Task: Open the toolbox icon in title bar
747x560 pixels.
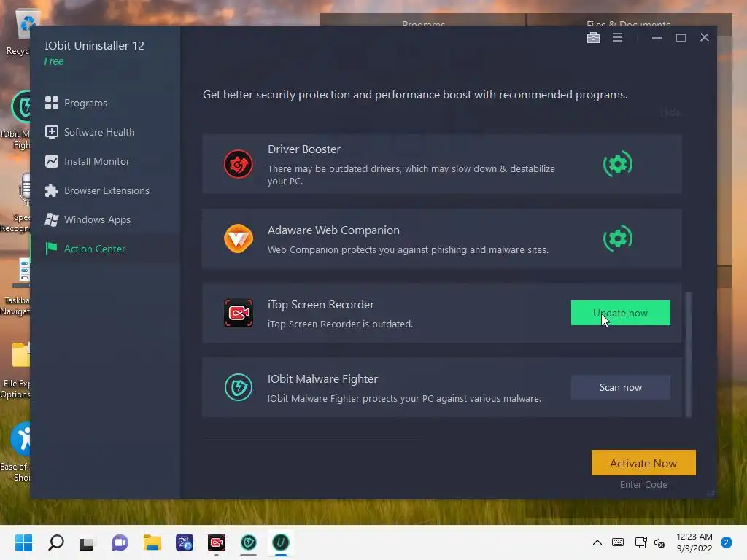Action: 593,38
